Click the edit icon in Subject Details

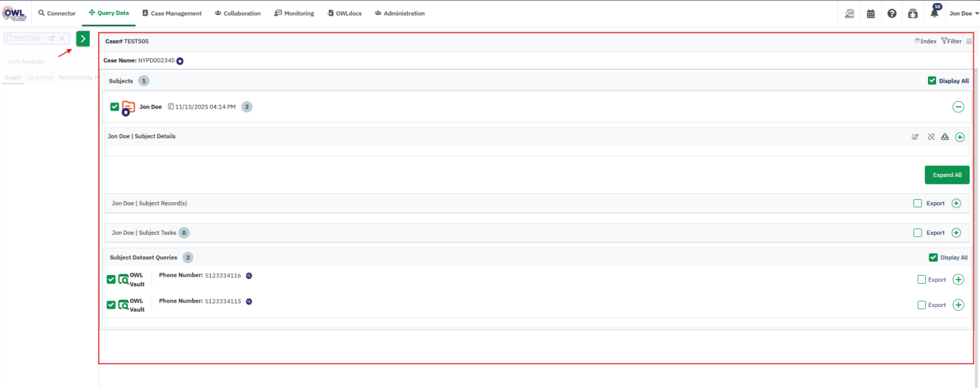[x=915, y=137]
